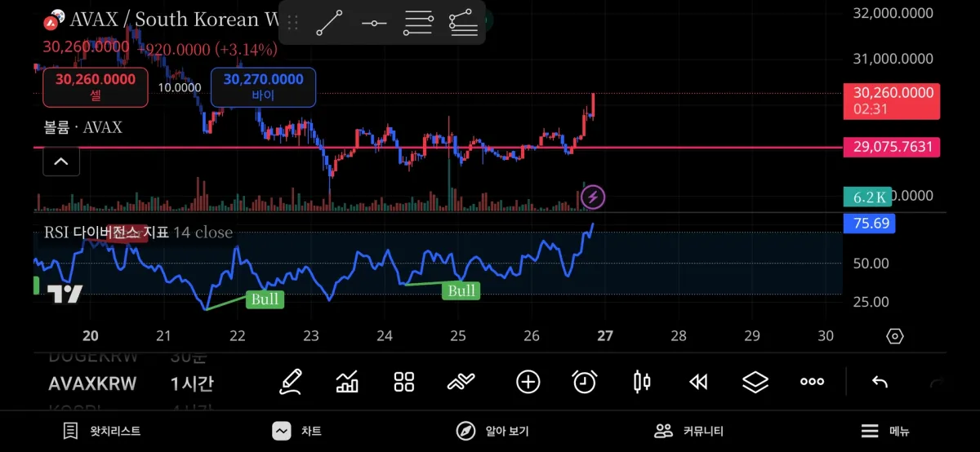Open the AVAXKRW symbol selector
This screenshot has width=980, height=452.
tap(92, 383)
